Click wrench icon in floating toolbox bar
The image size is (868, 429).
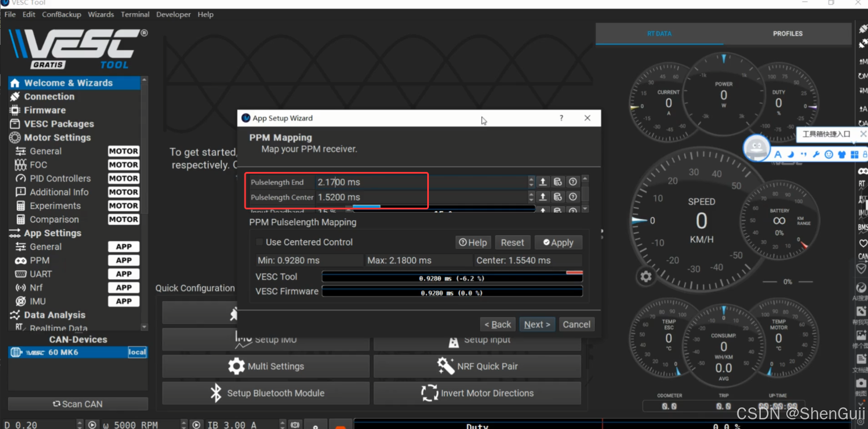click(816, 154)
